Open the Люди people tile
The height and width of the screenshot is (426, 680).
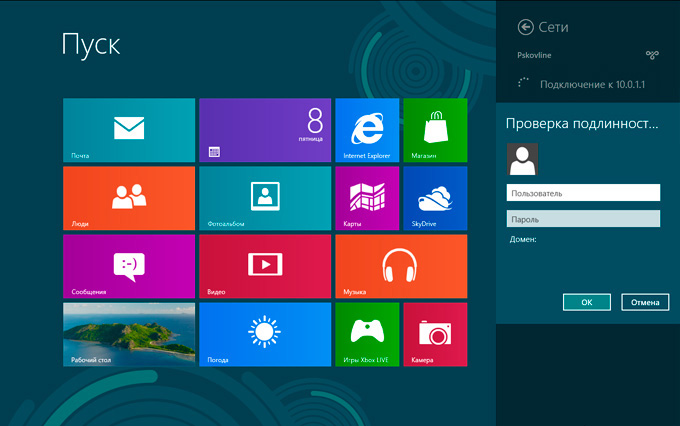click(x=128, y=198)
